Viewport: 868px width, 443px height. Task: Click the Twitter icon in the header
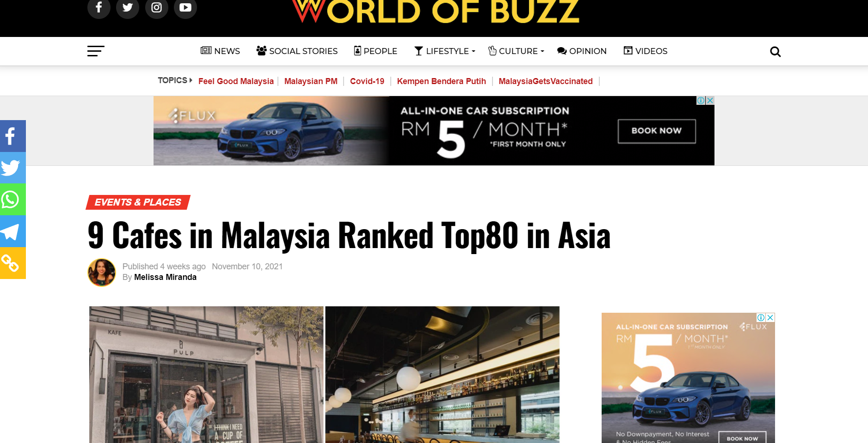(128, 8)
